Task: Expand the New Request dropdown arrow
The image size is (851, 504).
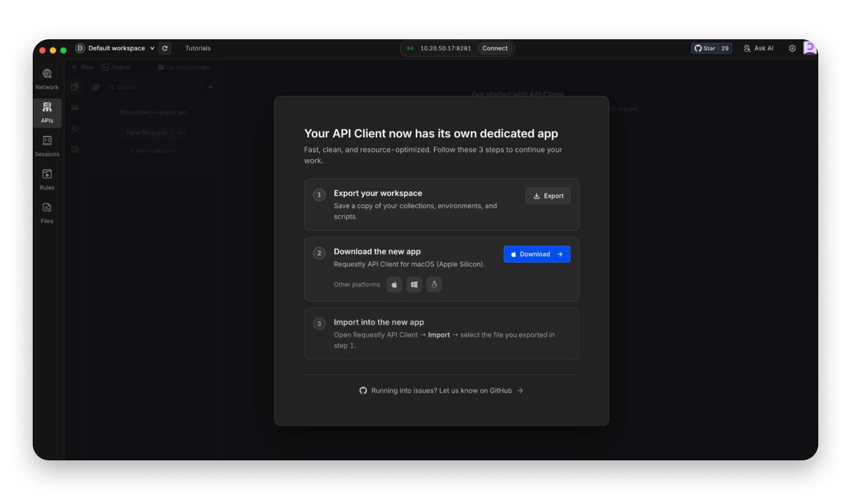Action: [x=179, y=133]
